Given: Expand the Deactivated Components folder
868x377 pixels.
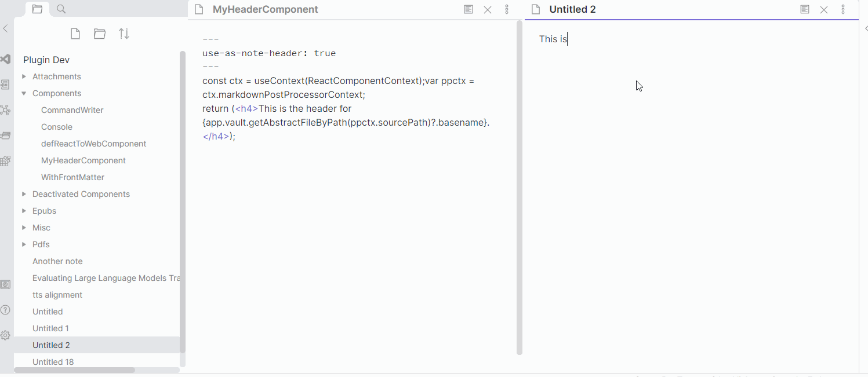Looking at the screenshot, I should coord(24,193).
